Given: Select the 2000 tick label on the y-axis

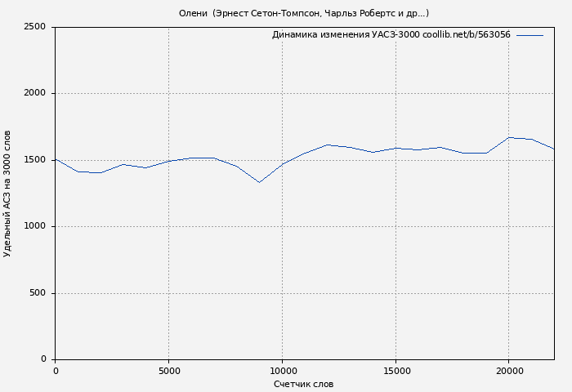Looking at the screenshot, I should coord(34,94).
